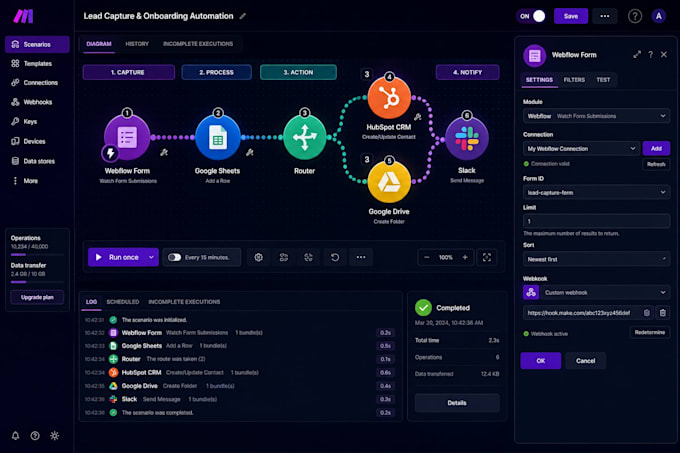Click Add connection button
The image size is (680, 453).
pos(656,149)
